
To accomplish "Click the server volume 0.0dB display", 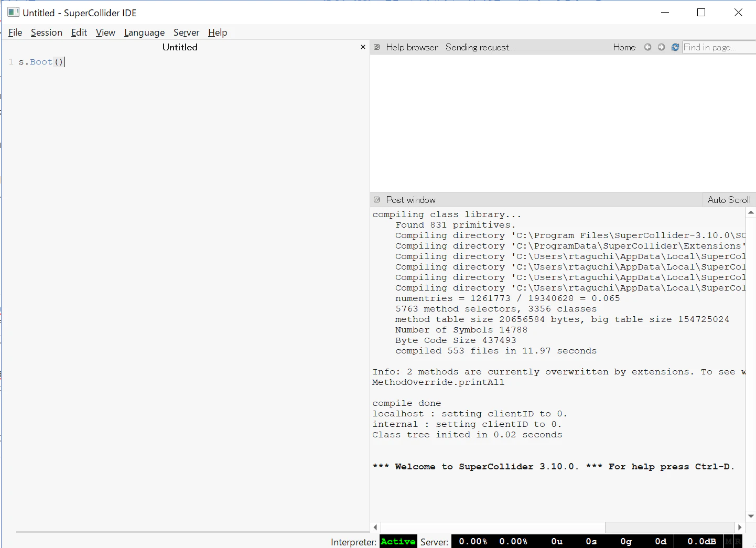I will tap(701, 542).
